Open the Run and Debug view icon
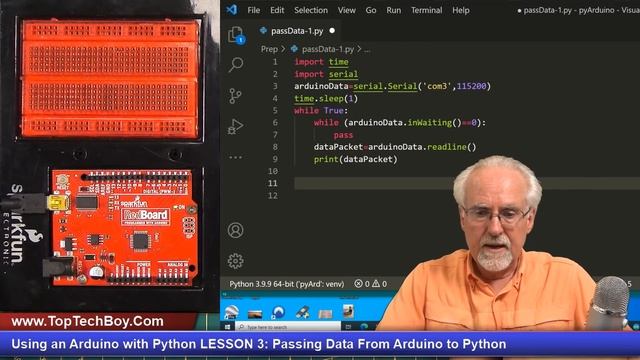The width and height of the screenshot is (640, 360). click(236, 127)
